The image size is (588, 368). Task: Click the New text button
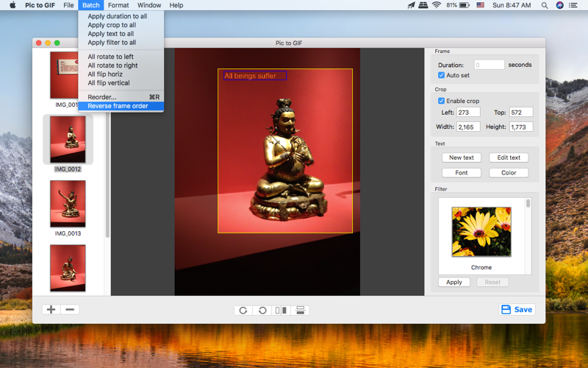tap(462, 158)
